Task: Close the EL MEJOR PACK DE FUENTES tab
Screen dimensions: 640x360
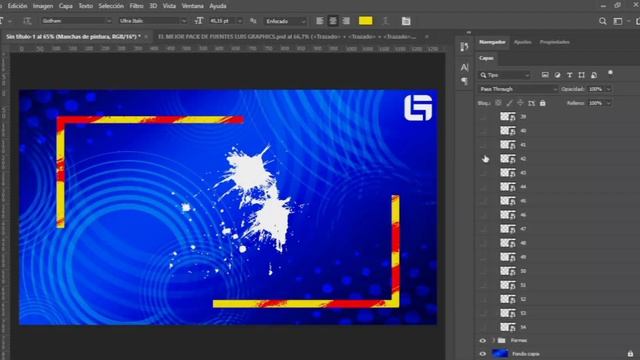Action: click(427, 37)
